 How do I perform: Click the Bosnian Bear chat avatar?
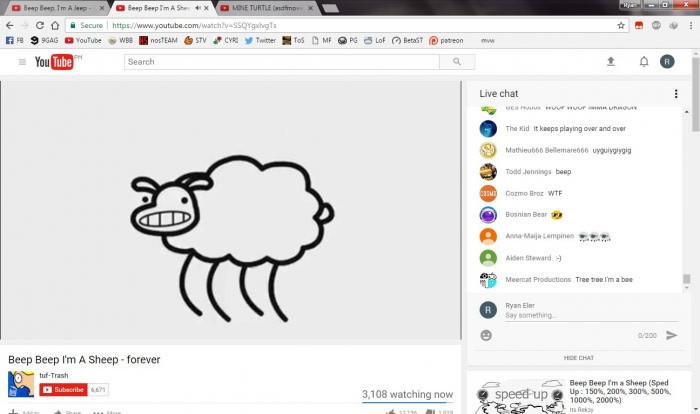pyautogui.click(x=488, y=215)
